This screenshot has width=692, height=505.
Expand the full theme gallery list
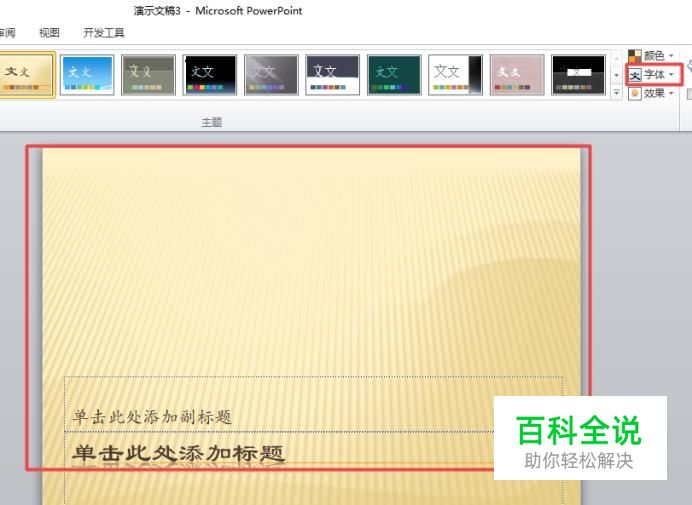point(616,92)
